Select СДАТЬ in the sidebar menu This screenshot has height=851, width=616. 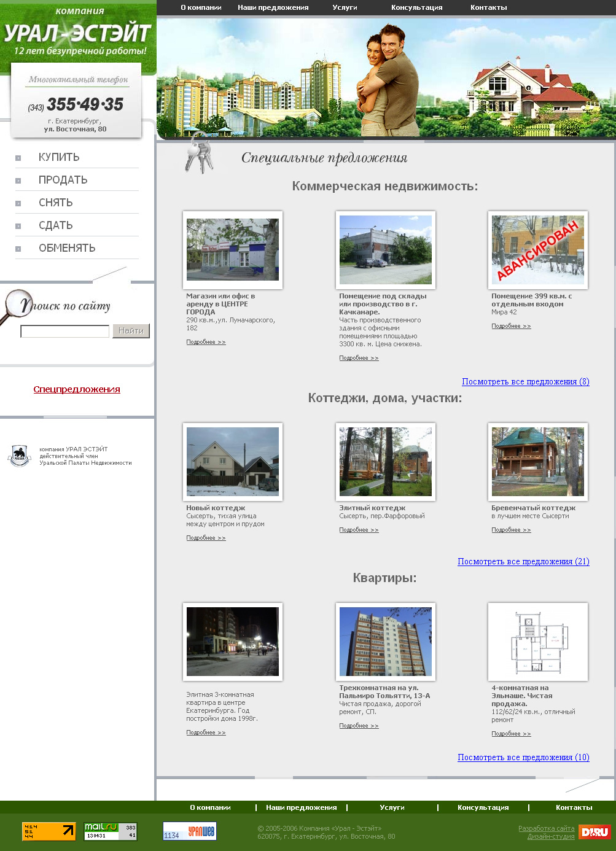[56, 225]
